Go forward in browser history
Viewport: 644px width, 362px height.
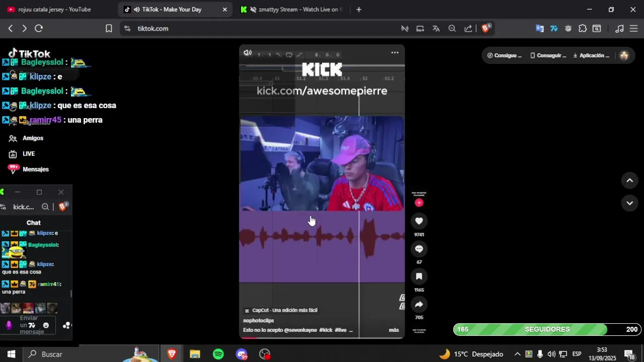tap(24, 29)
